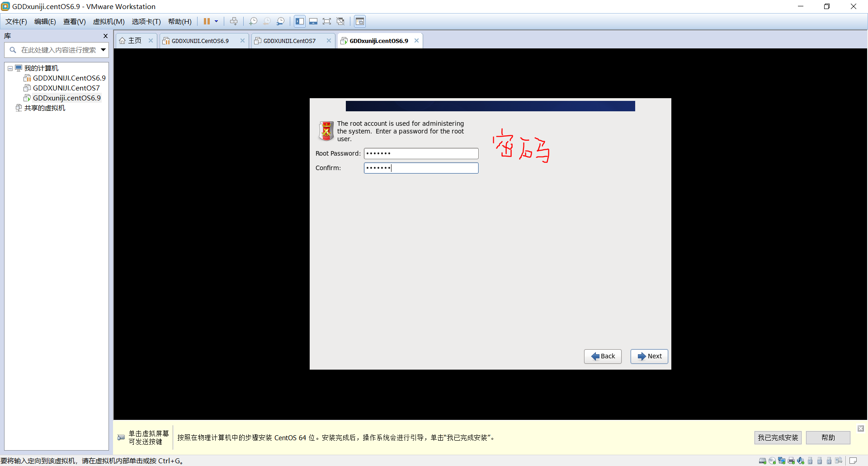Click the first USB device status icon
This screenshot has height=466, width=868.
[810, 461]
